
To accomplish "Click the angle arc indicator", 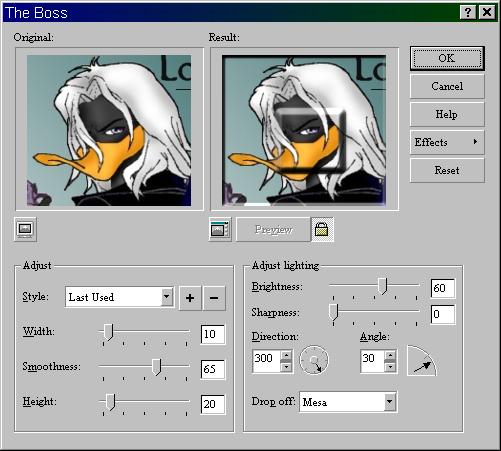I will coord(422,361).
